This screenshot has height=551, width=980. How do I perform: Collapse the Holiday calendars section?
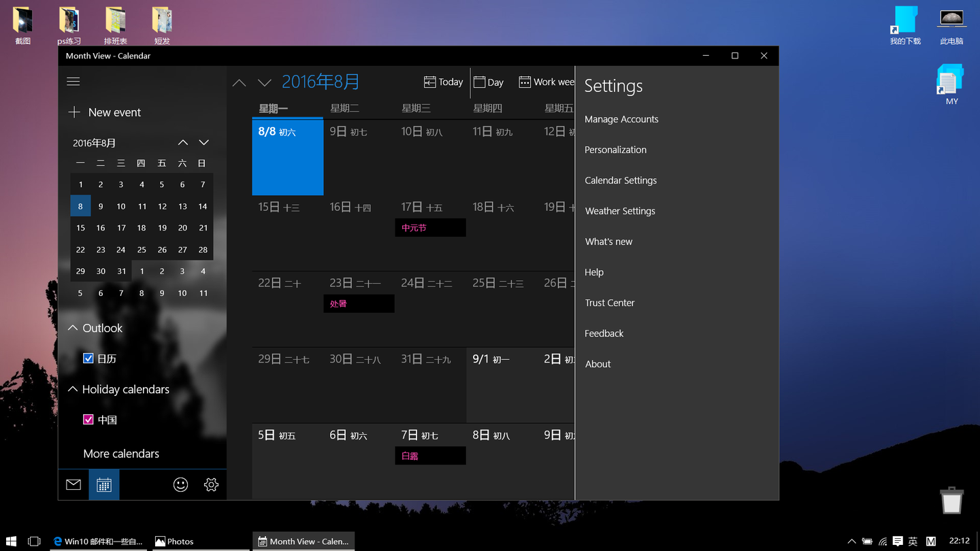(73, 389)
